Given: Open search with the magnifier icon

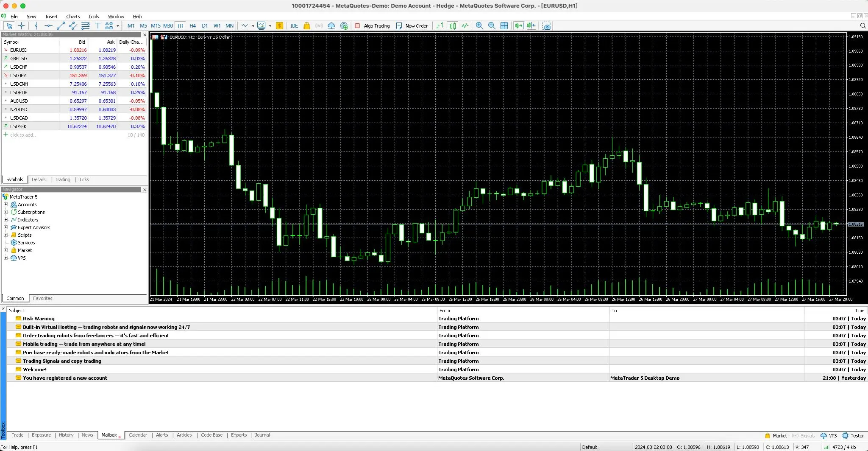Looking at the screenshot, I should [862, 26].
